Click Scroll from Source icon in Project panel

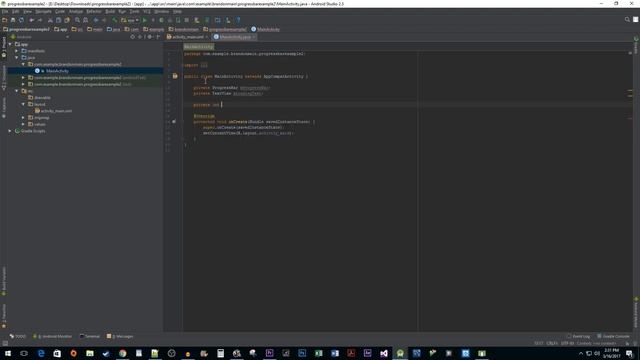pyautogui.click(x=132, y=37)
